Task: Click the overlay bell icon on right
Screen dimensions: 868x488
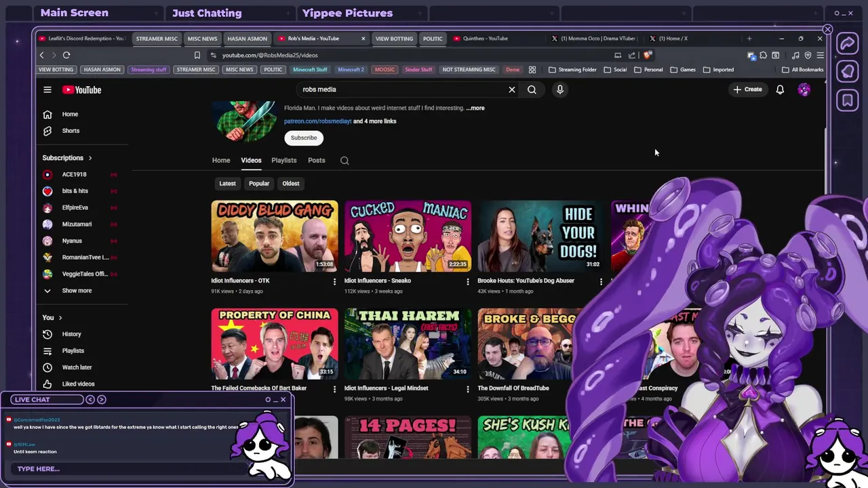Action: click(x=848, y=72)
